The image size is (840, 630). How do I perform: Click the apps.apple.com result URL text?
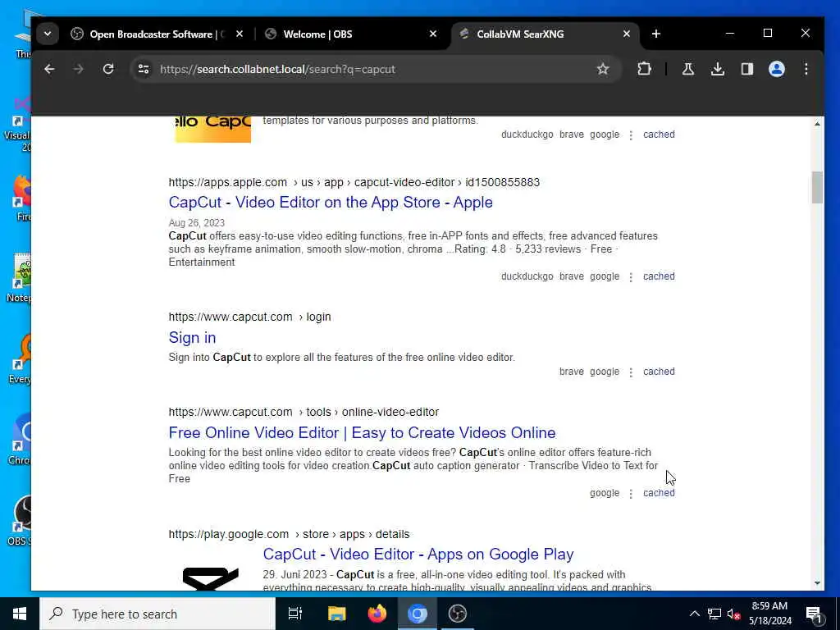pos(354,182)
